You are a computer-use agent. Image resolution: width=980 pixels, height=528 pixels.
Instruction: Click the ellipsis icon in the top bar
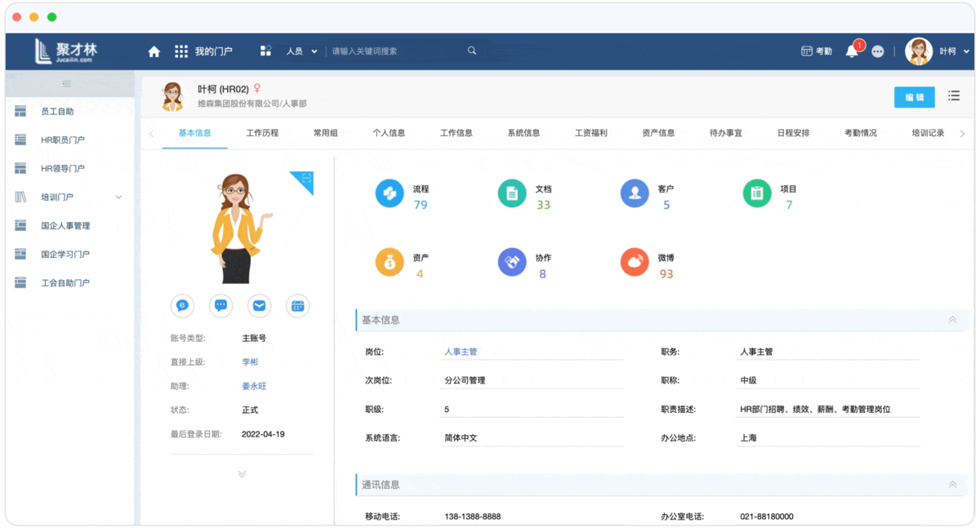(877, 51)
